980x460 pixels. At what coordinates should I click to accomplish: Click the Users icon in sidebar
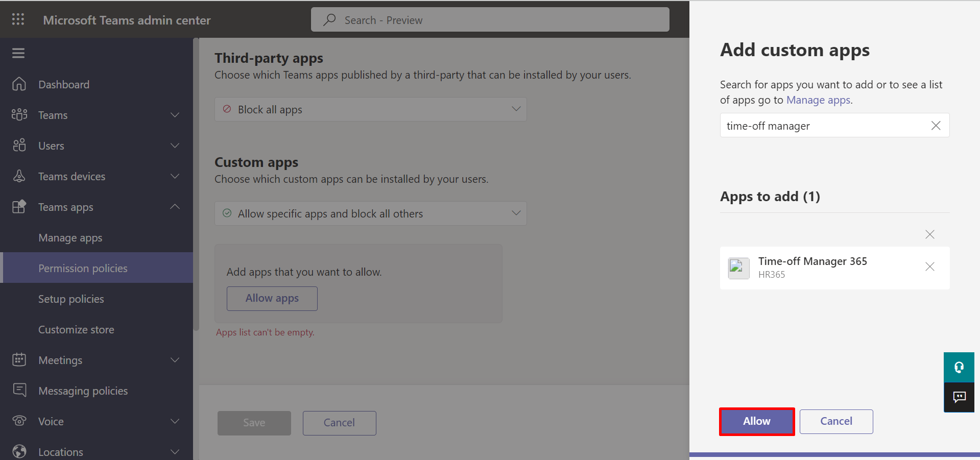19,146
